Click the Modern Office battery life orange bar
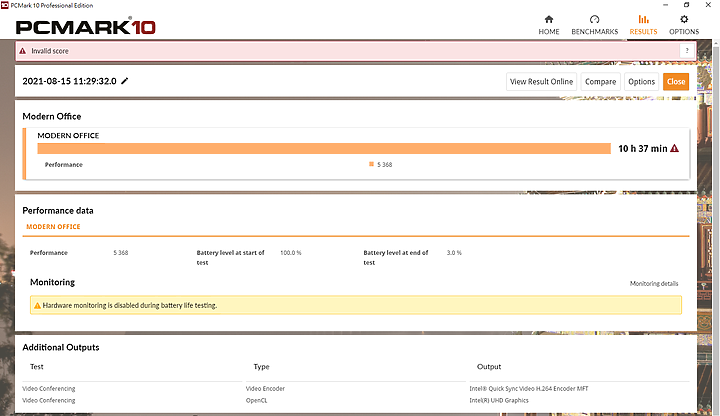Screen dimensions: 720x416 (x=324, y=148)
